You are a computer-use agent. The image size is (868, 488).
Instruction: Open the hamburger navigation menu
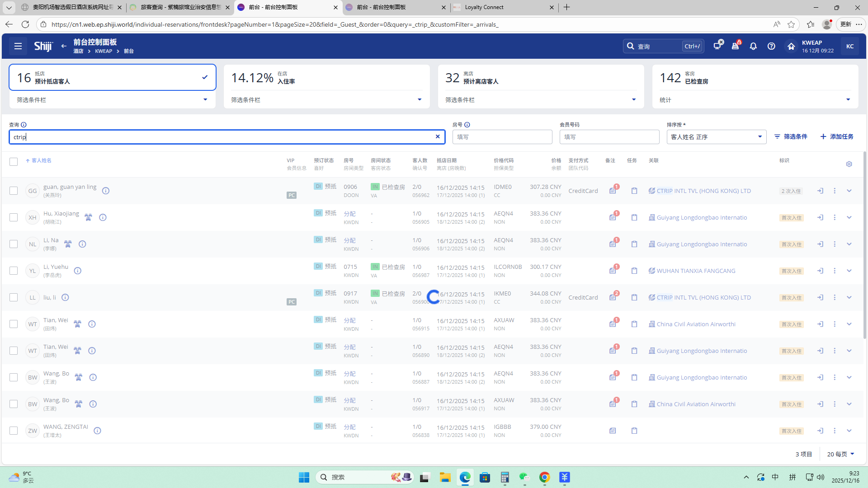[x=18, y=46]
